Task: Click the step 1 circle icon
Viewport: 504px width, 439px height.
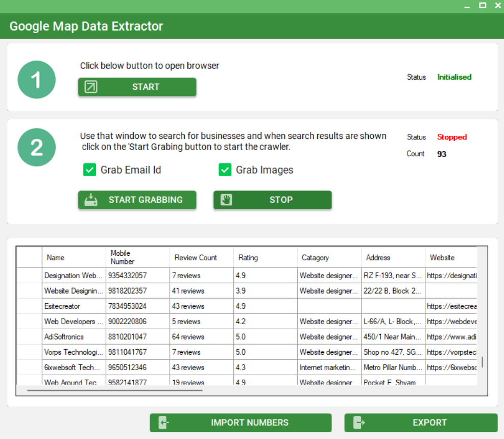Action: 37,80
